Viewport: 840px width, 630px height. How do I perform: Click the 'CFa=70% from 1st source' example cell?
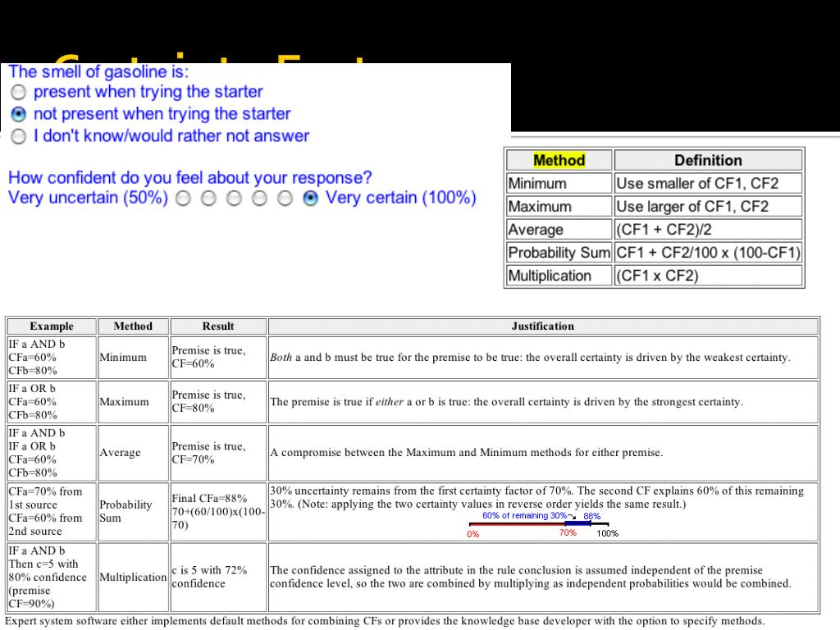[x=52, y=512]
